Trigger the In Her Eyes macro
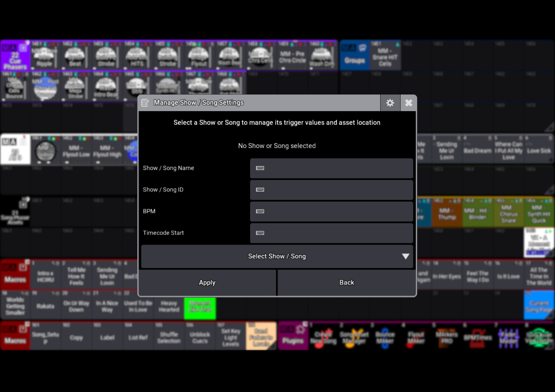 [x=446, y=275]
